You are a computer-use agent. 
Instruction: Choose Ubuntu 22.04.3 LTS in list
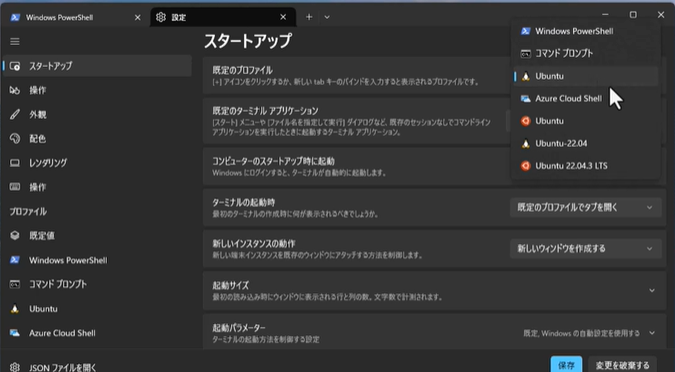tap(586, 166)
